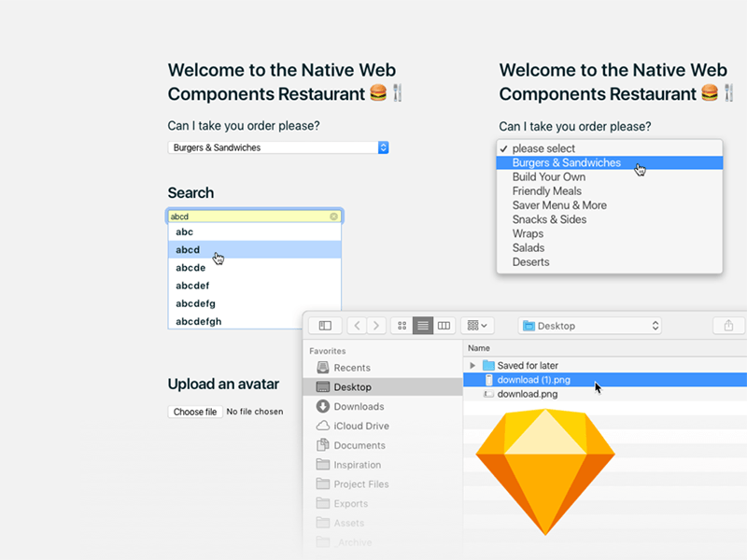Toggle the Finder sidebar visibility
747x560 pixels.
pos(324,325)
